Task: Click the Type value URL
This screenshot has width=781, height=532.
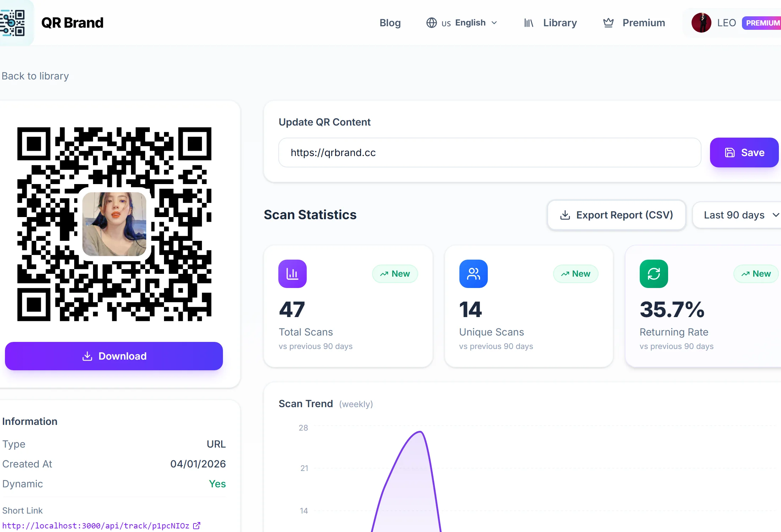Action: pyautogui.click(x=216, y=444)
